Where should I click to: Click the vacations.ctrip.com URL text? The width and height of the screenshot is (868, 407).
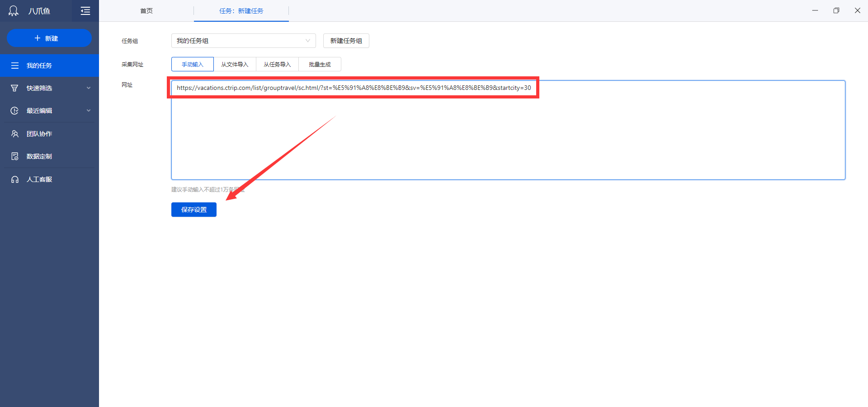tap(354, 88)
